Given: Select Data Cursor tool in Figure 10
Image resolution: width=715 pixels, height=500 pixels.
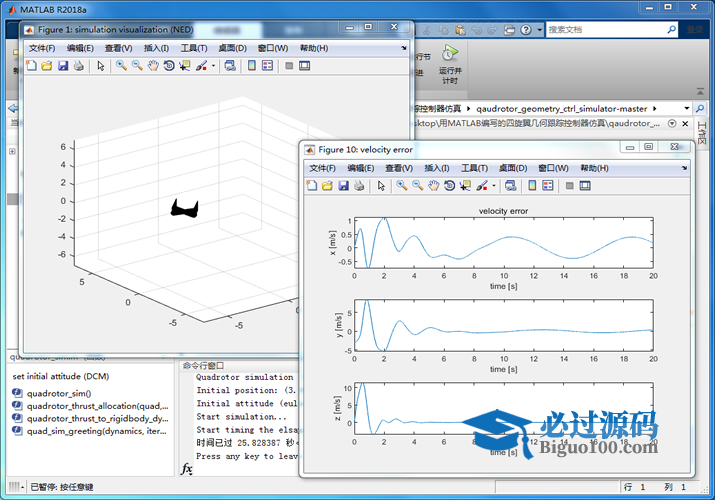Looking at the screenshot, I should (465, 186).
